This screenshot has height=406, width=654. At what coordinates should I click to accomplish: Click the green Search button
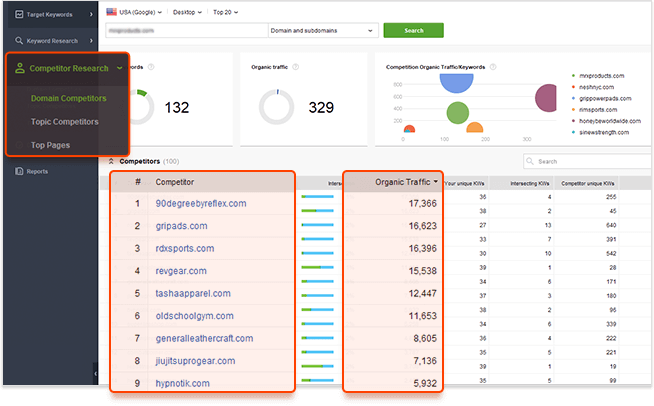[413, 30]
